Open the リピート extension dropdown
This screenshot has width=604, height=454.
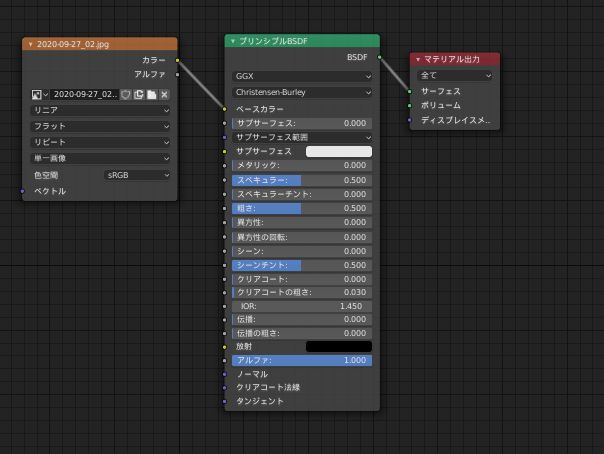coord(100,142)
